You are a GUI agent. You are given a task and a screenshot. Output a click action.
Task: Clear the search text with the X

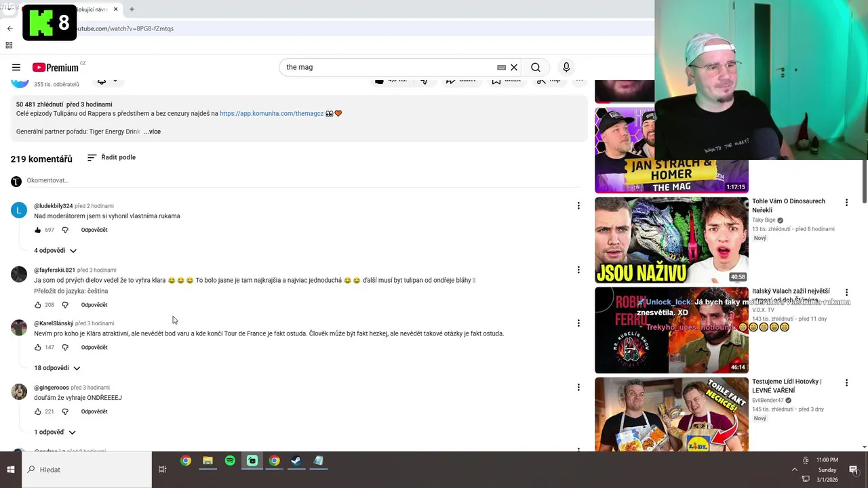click(x=514, y=67)
